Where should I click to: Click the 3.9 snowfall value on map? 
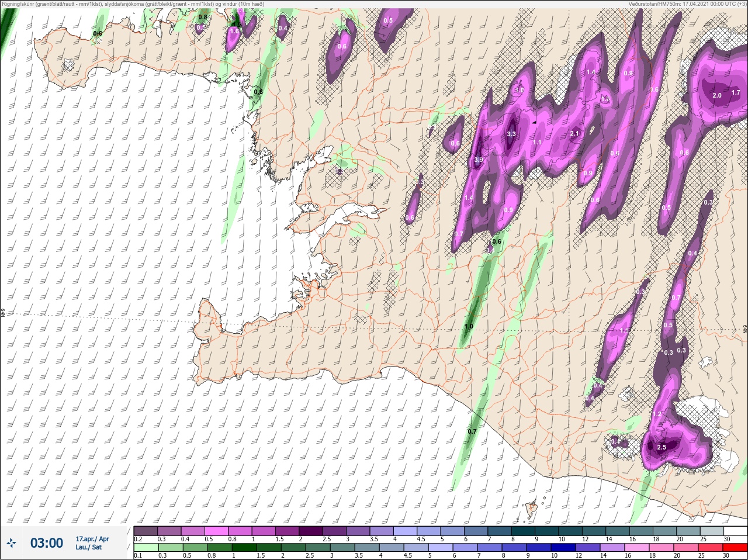[479, 160]
